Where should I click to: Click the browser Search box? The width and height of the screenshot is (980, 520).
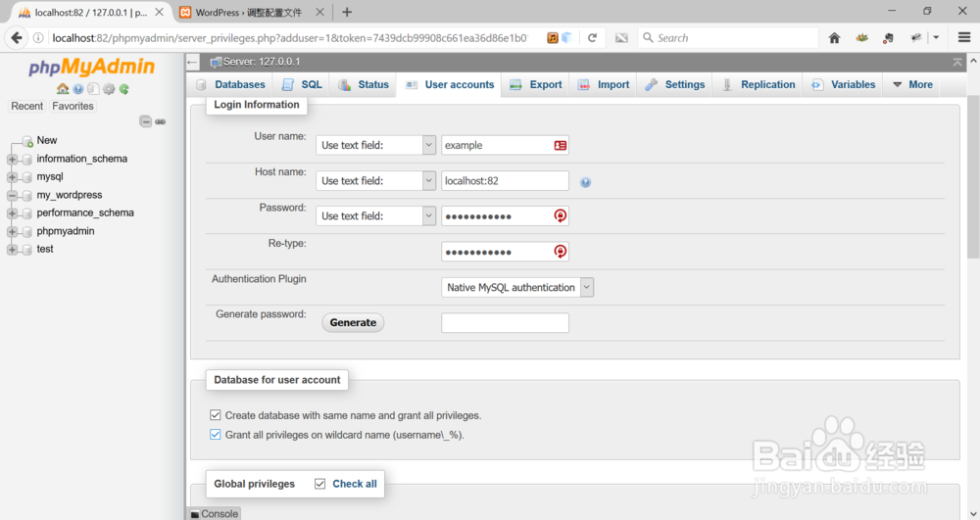[727, 38]
